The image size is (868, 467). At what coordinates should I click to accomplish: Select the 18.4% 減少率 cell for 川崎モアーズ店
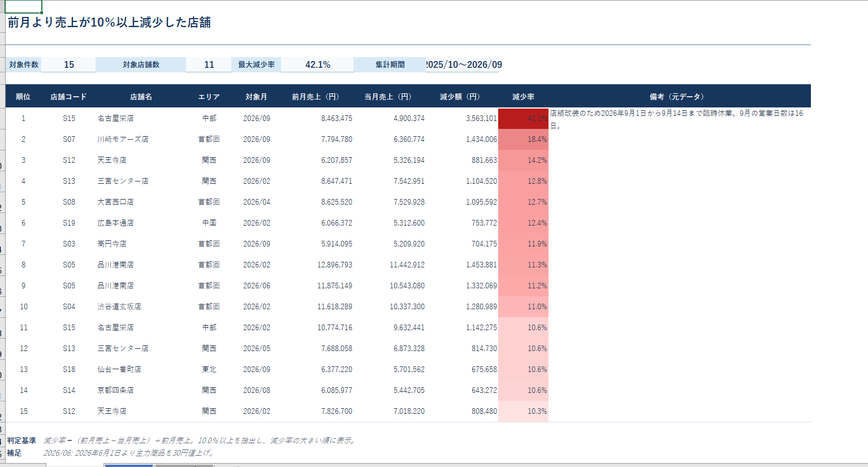(x=523, y=139)
